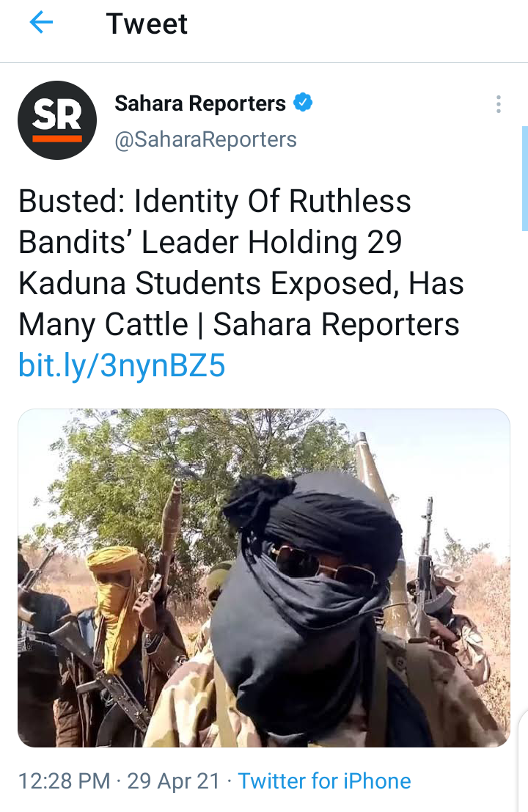Image resolution: width=528 pixels, height=812 pixels.
Task: Tap 'Many Cattle | Sahara Reporters' text line
Action: 239,325
